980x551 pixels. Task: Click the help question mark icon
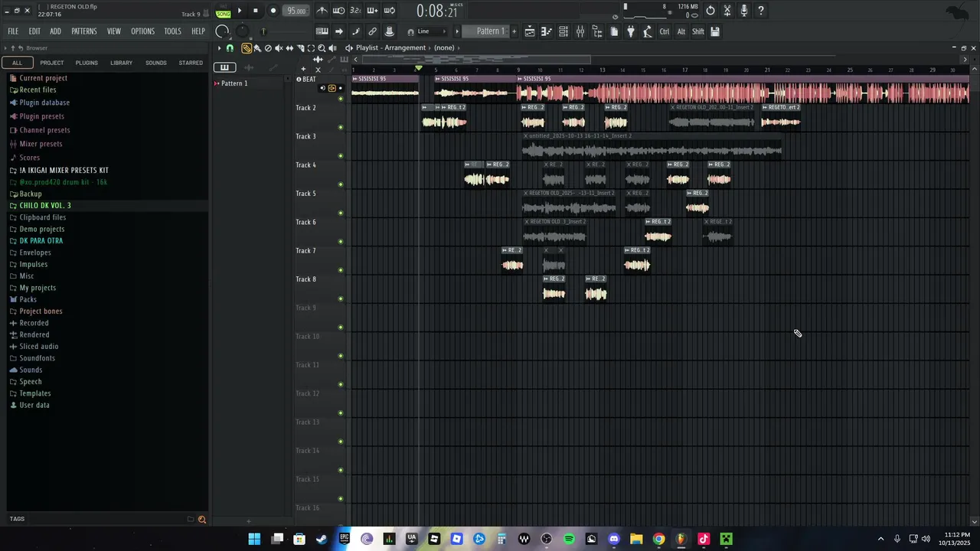pos(760,11)
